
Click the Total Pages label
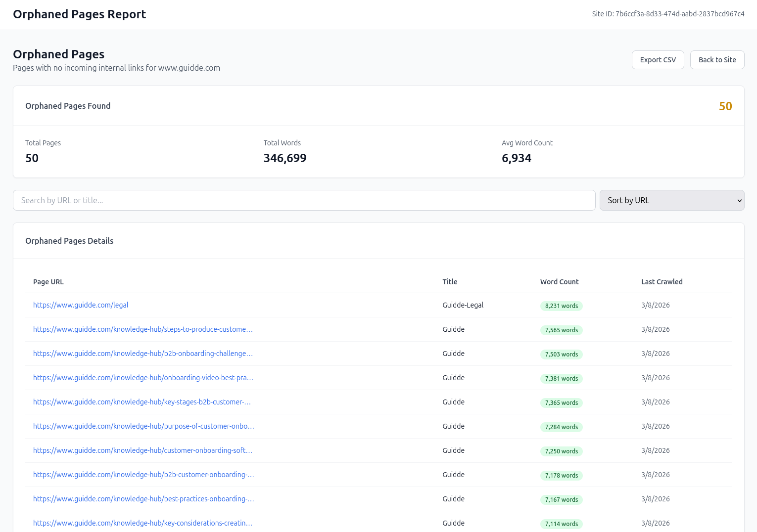(x=43, y=143)
